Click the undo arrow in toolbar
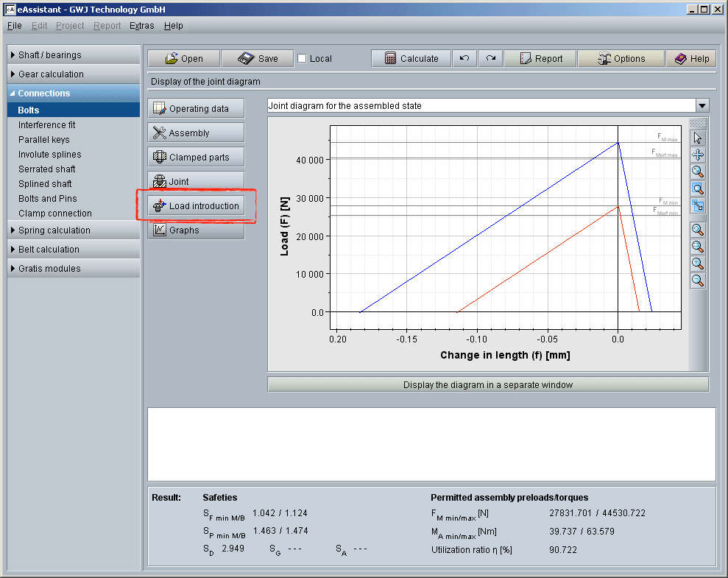The image size is (728, 578). point(464,59)
